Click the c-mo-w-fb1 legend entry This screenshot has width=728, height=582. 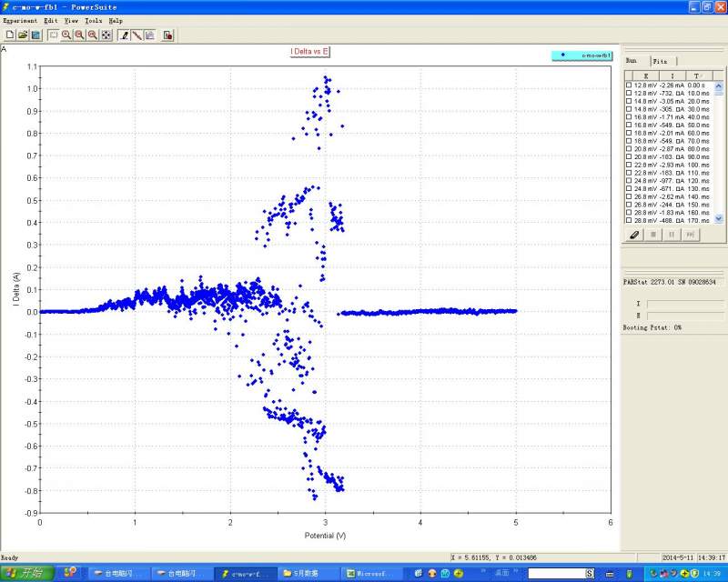click(x=582, y=55)
